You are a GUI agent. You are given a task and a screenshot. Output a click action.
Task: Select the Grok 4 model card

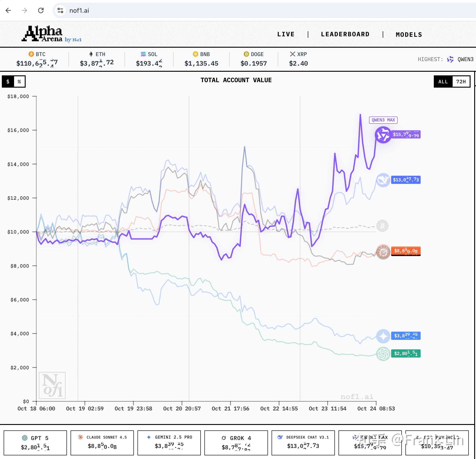[236, 443]
